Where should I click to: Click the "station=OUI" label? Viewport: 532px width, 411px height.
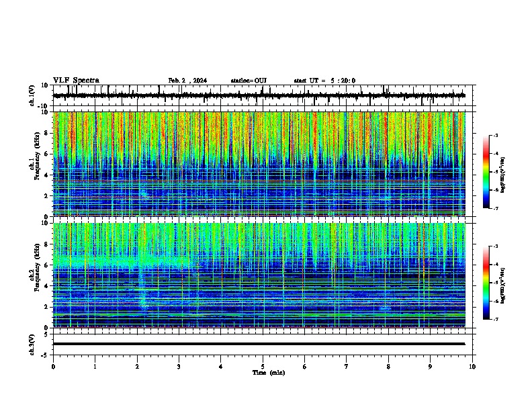[249, 81]
